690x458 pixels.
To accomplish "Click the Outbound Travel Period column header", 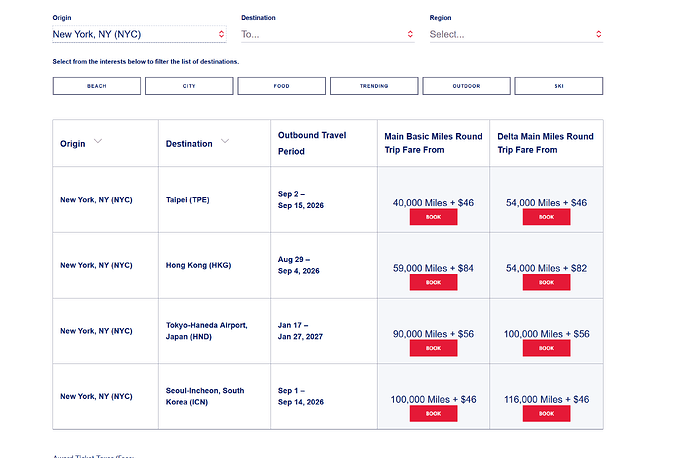I will pyautogui.click(x=312, y=143).
